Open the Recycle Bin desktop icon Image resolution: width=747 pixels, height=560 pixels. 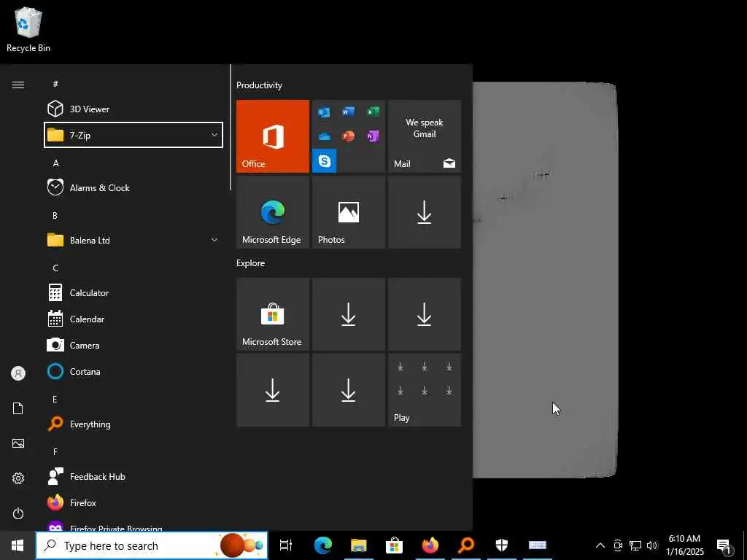[x=28, y=29]
